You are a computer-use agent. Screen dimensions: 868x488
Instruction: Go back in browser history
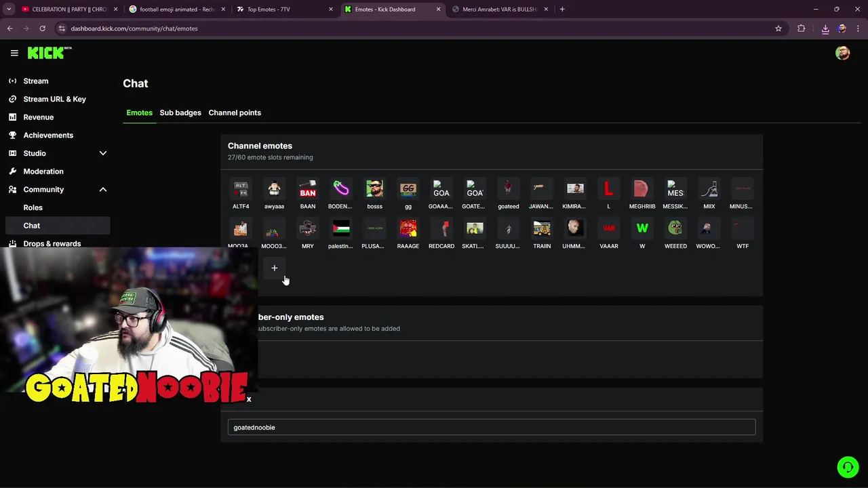pyautogui.click(x=9, y=28)
